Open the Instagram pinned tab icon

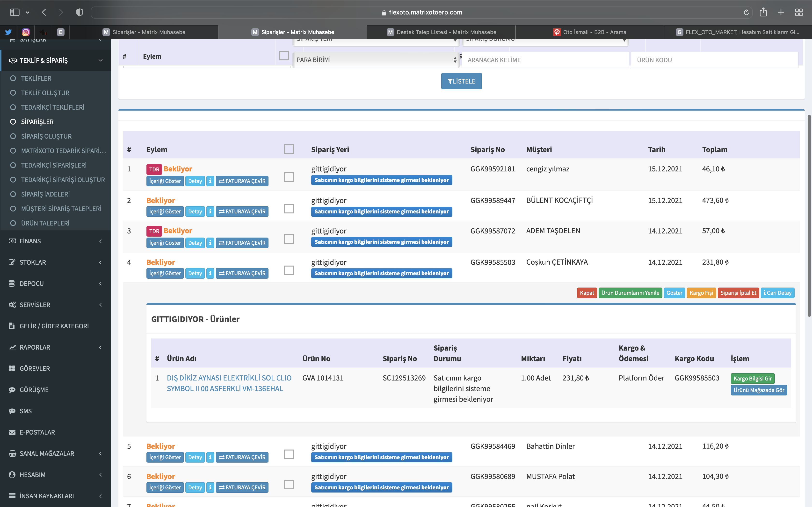tap(26, 32)
